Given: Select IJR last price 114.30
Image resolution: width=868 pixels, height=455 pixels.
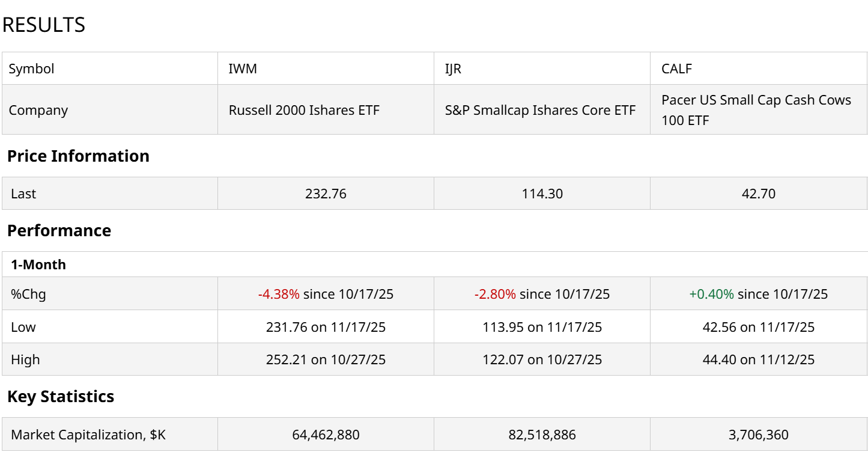Looking at the screenshot, I should 542,194.
